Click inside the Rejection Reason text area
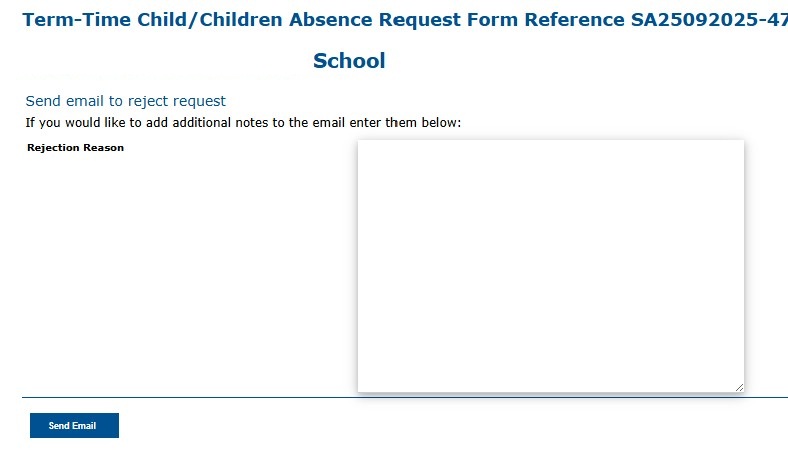This screenshot has width=788, height=450. point(550,265)
